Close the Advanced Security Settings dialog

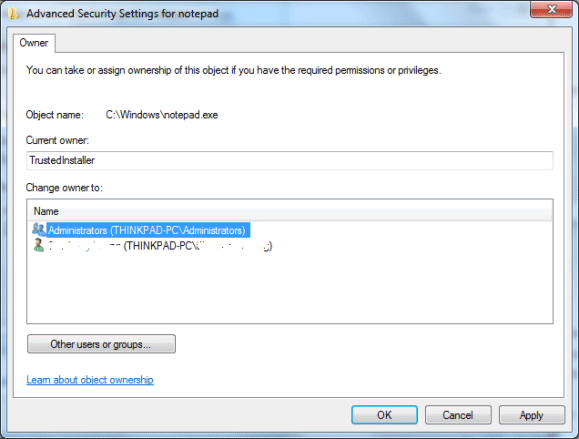[551, 9]
